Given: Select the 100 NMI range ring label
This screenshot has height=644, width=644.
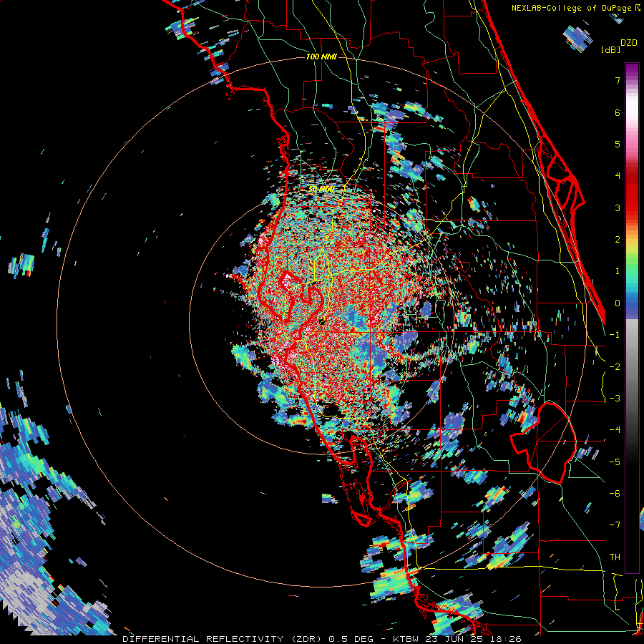Looking at the screenshot, I should tap(321, 57).
